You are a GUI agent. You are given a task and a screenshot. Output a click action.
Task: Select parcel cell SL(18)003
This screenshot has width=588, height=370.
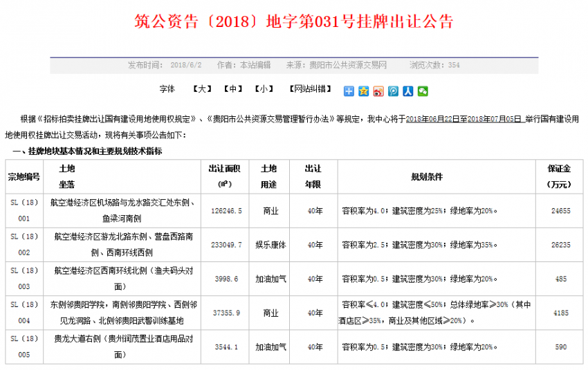24,279
